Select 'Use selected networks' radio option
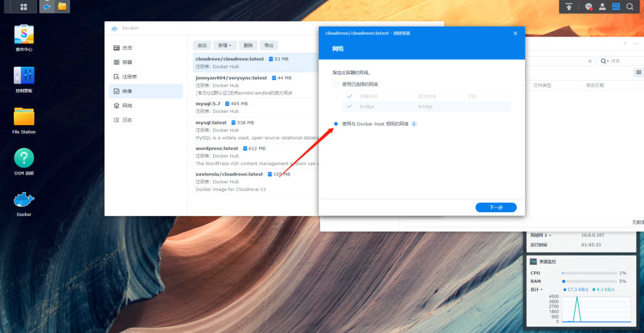 click(336, 84)
